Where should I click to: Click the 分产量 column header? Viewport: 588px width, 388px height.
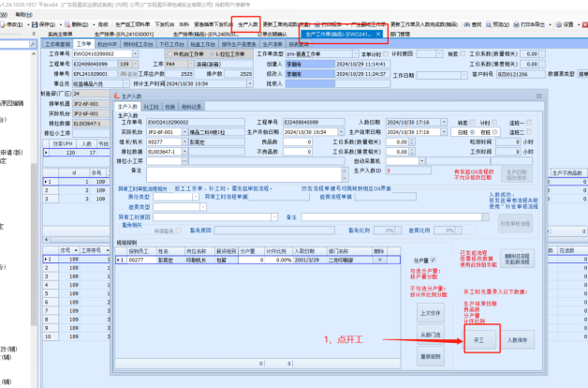pos(251,251)
